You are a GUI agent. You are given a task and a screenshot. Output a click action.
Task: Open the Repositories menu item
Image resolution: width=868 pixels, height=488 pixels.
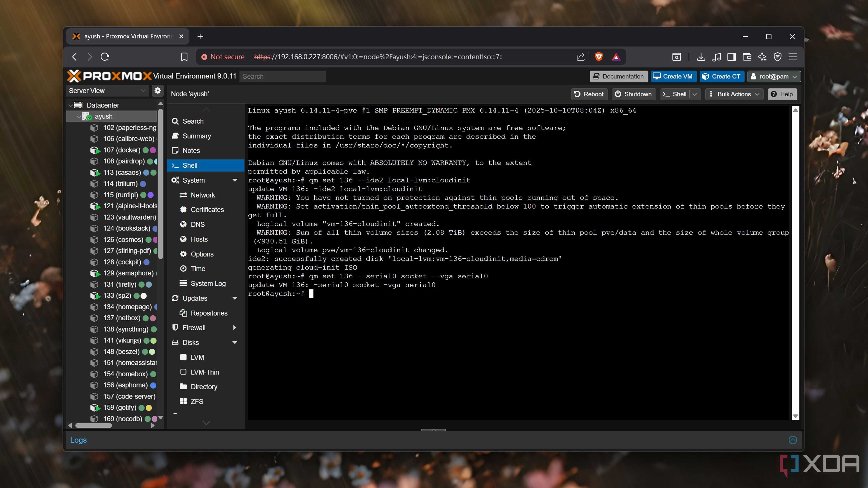tap(205, 313)
